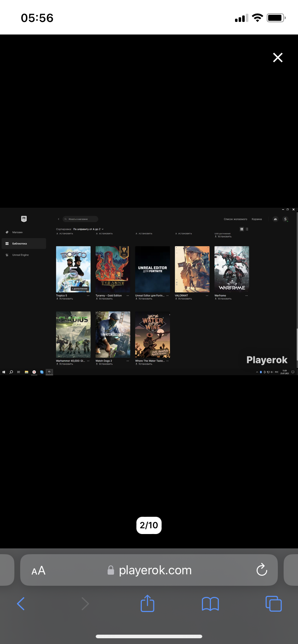The height and width of the screenshot is (644, 298).
Task: Open the Warhammer 40,000 Gladius cover
Action: click(73, 335)
